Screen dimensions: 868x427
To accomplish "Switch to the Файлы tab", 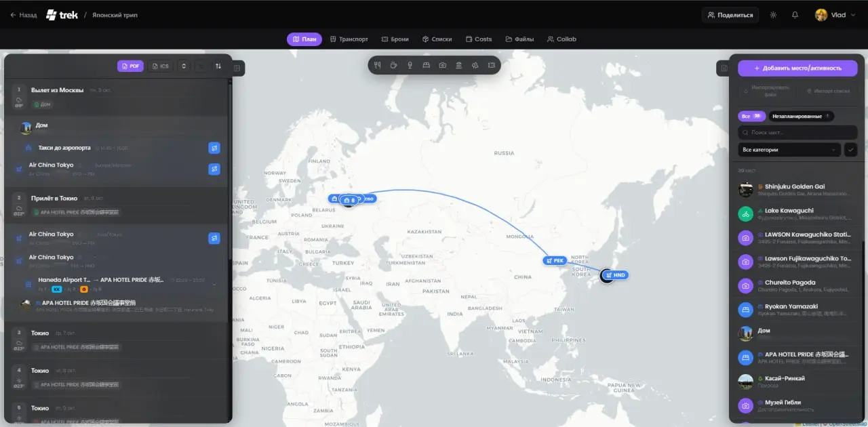I will [519, 39].
